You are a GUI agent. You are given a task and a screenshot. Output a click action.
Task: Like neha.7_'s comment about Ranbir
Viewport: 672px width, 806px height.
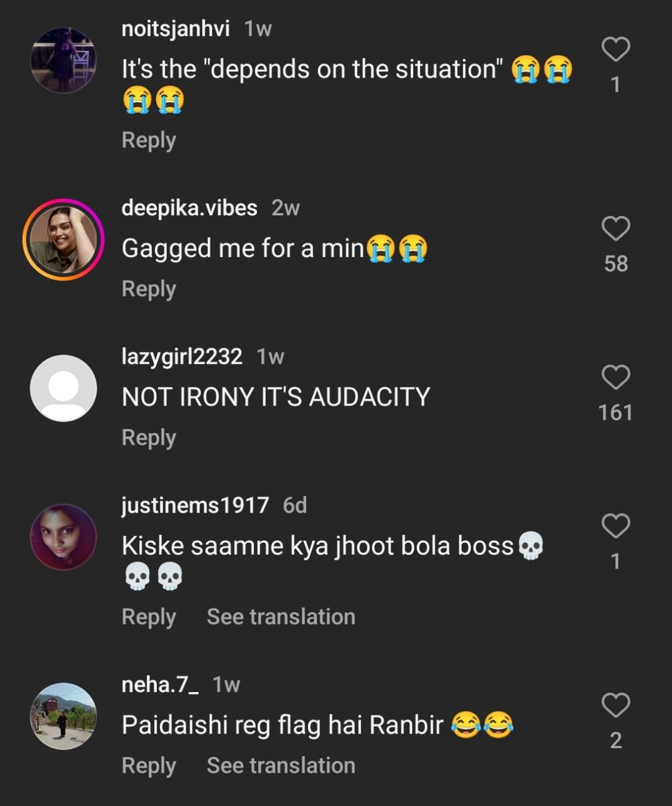[615, 705]
